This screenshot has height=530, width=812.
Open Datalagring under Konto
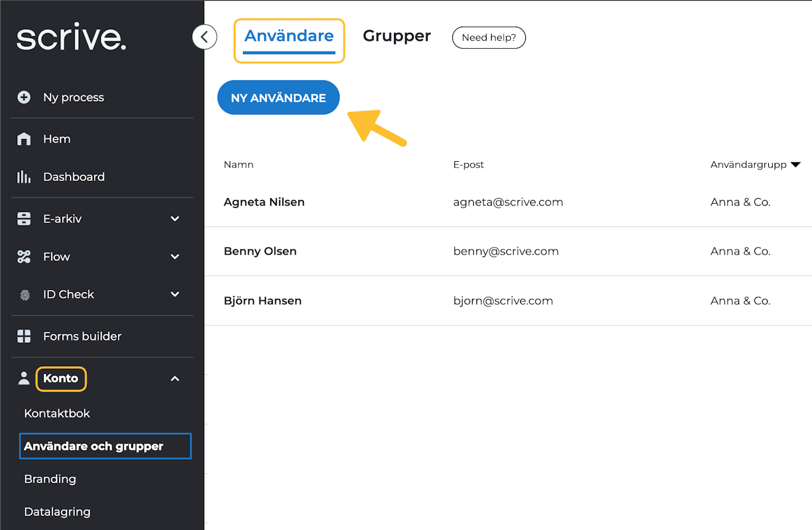[57, 512]
